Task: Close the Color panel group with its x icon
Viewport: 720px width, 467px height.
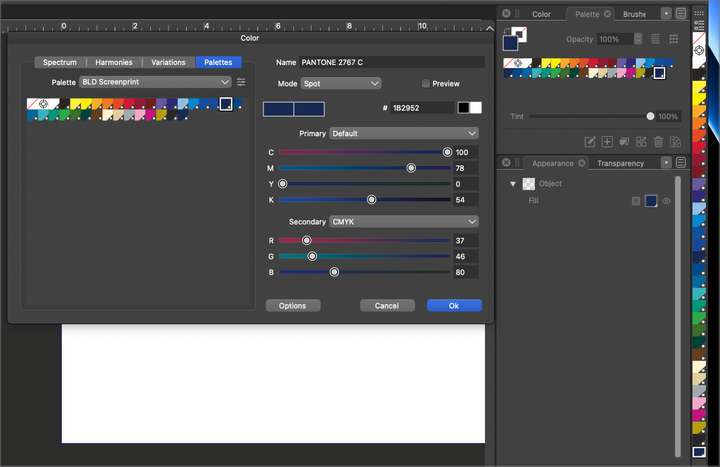Action: (506, 13)
